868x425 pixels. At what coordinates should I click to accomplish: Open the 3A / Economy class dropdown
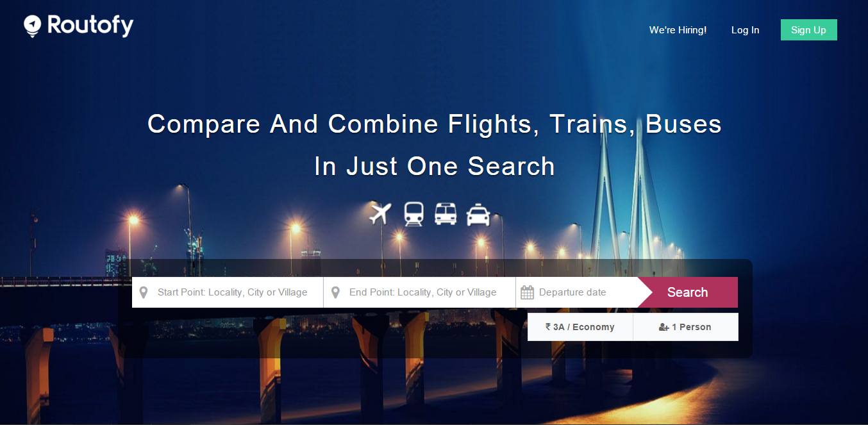(580, 327)
